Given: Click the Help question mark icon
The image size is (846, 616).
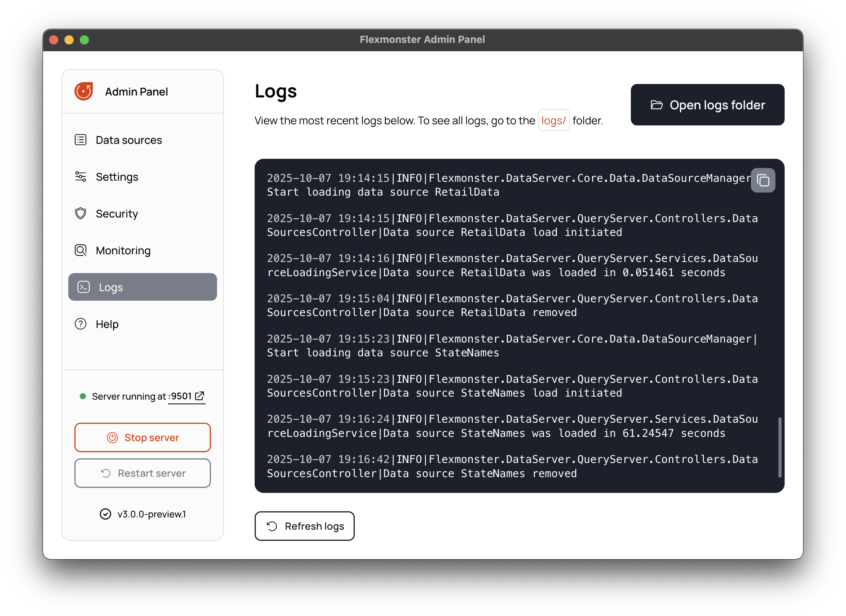Looking at the screenshot, I should tap(81, 324).
